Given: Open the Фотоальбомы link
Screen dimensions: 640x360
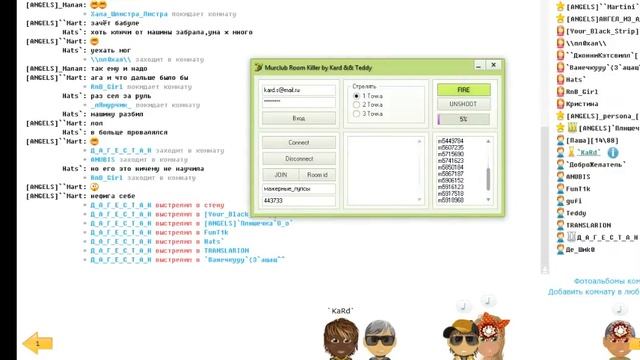Looking at the screenshot, I should [607, 281].
